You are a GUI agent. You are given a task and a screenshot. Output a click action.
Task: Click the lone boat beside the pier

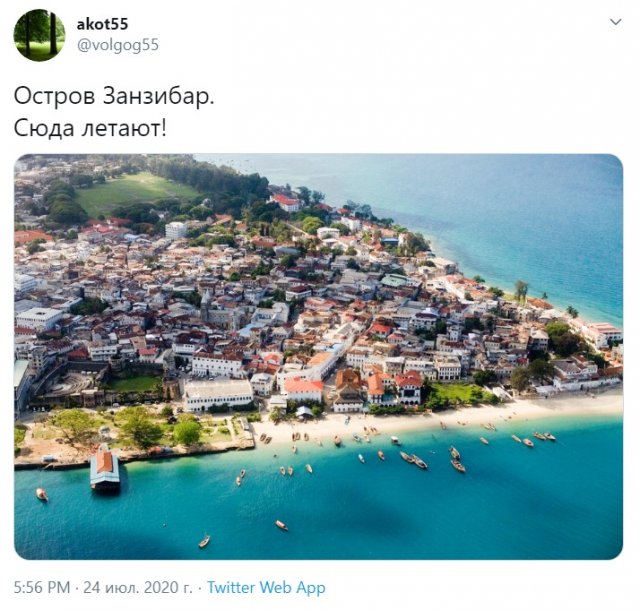(x=42, y=494)
